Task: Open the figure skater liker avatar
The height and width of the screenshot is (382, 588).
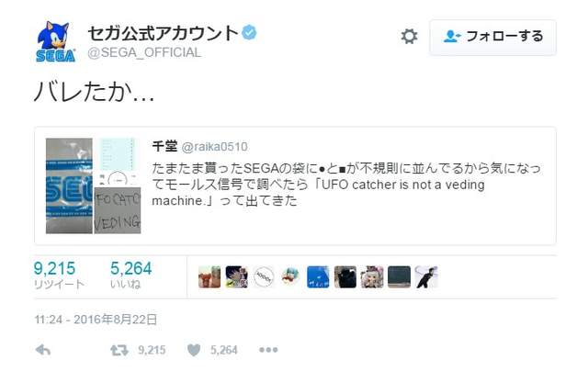Action: click(x=426, y=277)
